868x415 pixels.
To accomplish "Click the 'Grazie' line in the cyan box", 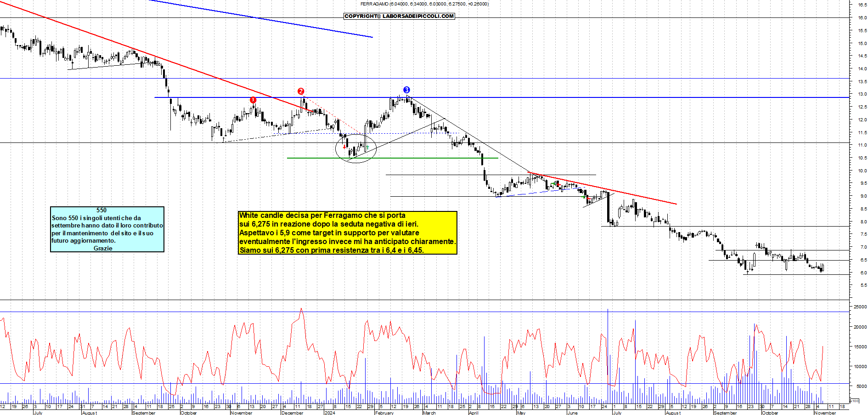I will pyautogui.click(x=103, y=248).
